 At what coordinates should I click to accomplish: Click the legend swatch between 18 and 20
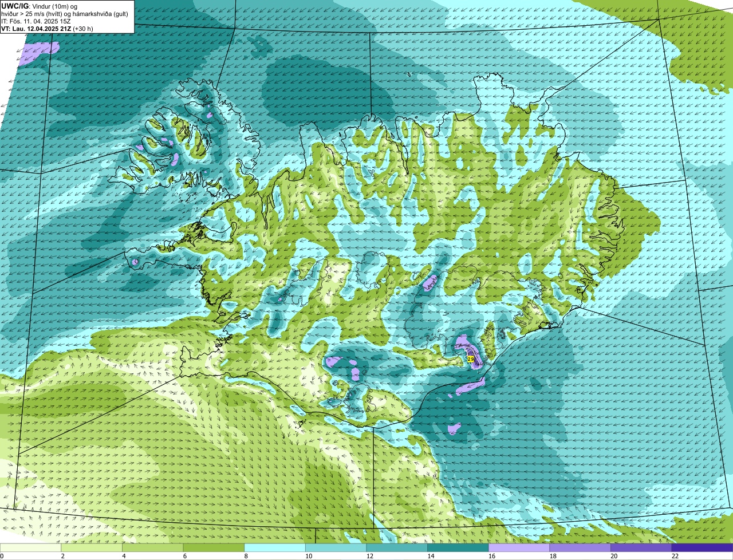coord(580,547)
